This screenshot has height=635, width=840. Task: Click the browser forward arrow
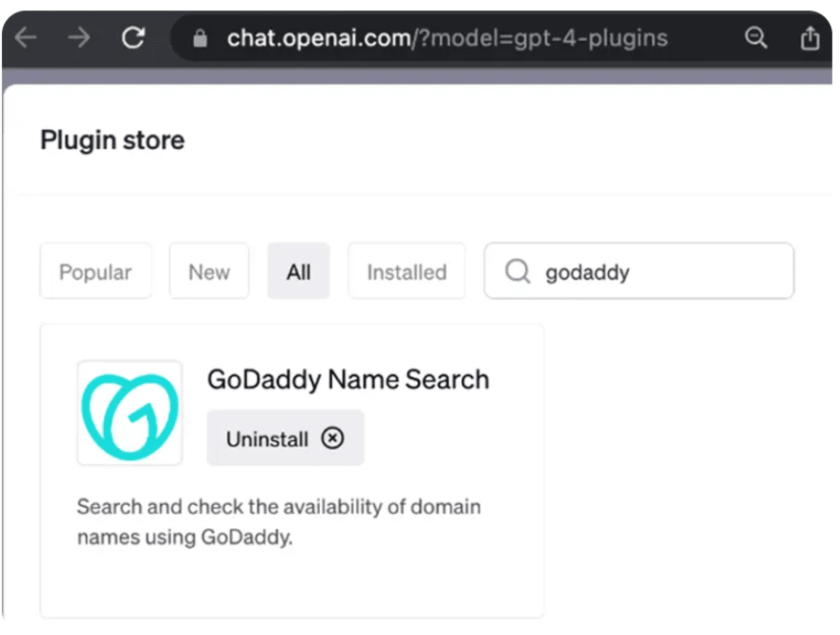79,38
